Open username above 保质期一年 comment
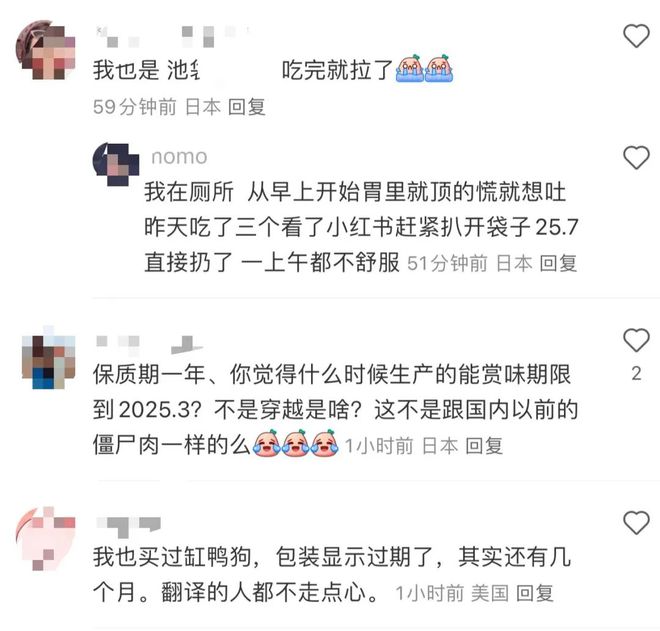The height and width of the screenshot is (631, 660). [x=148, y=344]
